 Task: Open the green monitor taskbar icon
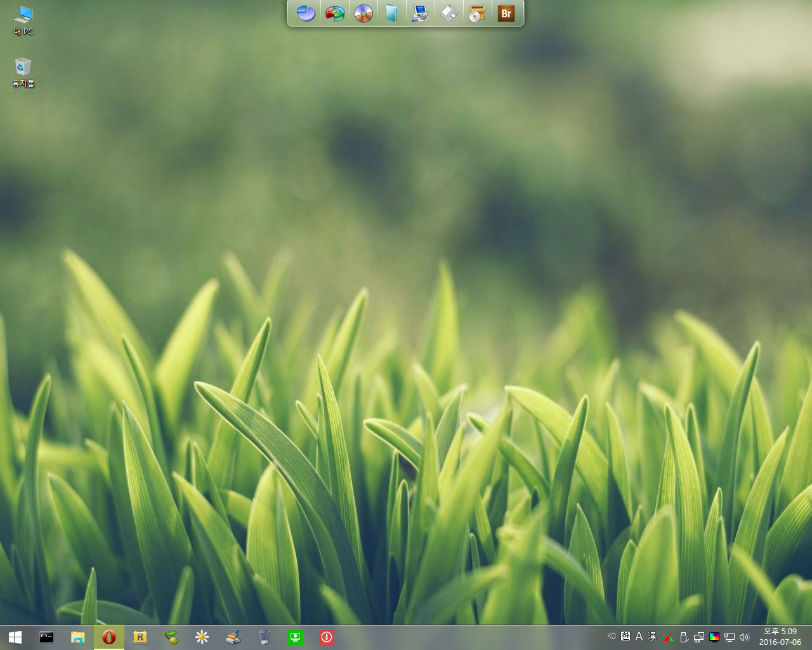click(x=296, y=637)
